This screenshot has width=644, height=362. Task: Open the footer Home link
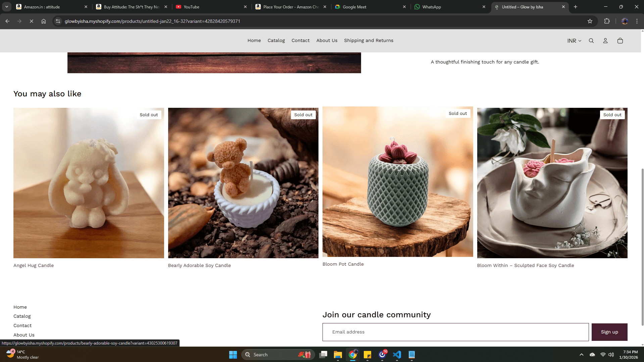click(x=20, y=307)
